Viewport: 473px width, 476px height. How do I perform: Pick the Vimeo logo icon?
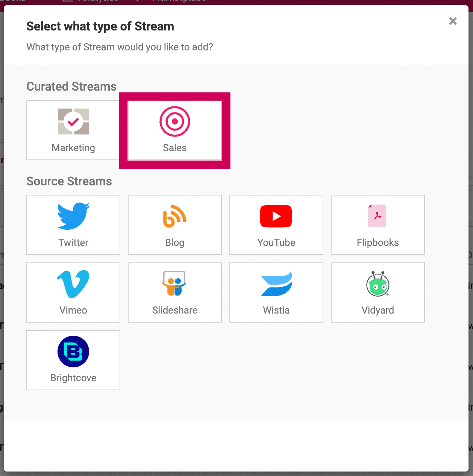click(x=73, y=284)
